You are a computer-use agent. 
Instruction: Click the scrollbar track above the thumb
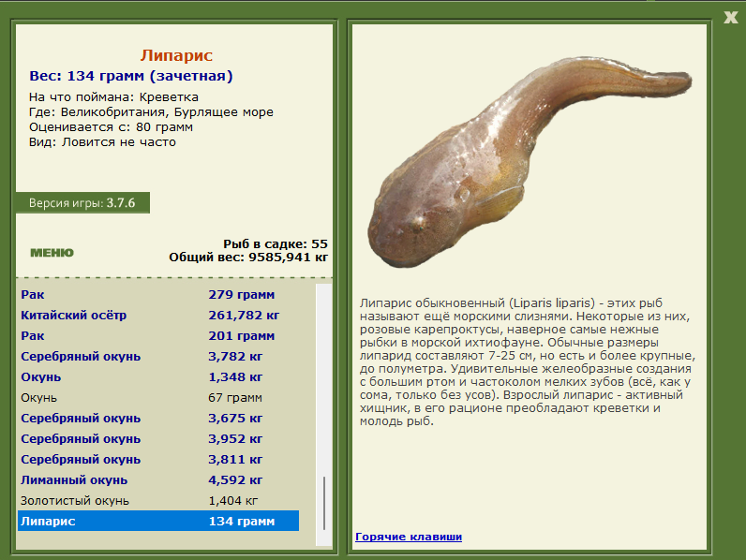324,380
